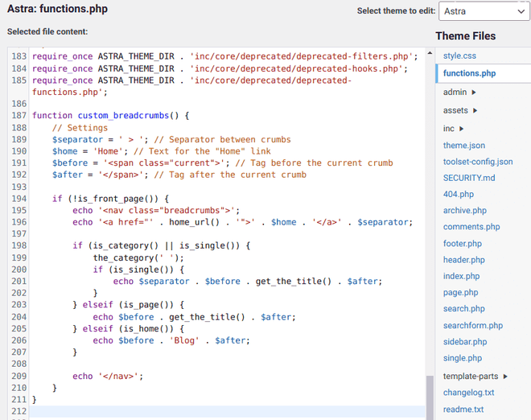Open footer.php theme file
The height and width of the screenshot is (420, 531).
tap(463, 244)
